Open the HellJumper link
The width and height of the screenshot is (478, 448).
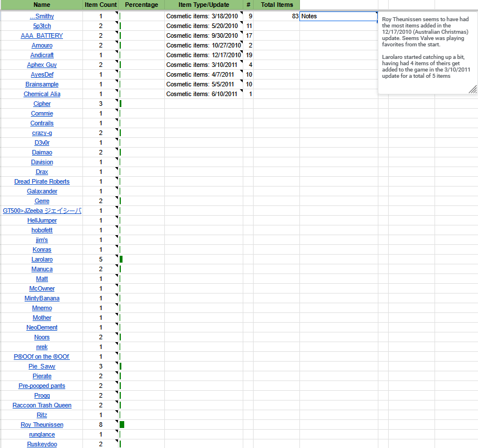pos(42,221)
